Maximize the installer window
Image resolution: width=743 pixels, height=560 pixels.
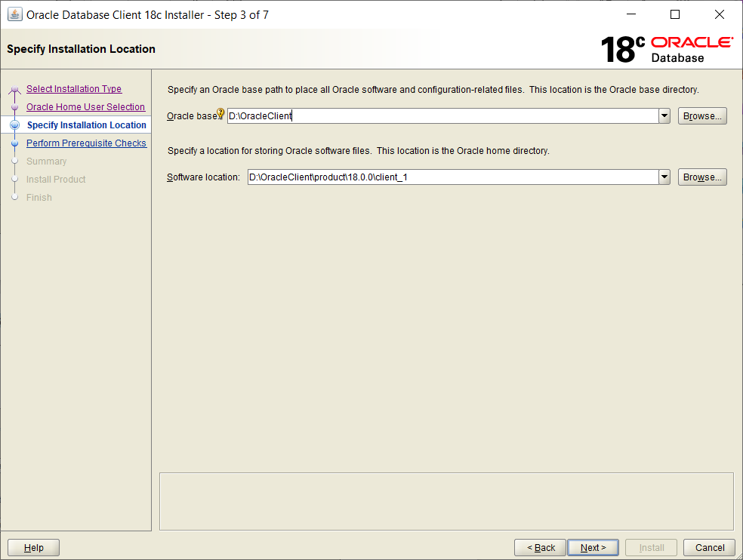click(x=675, y=14)
